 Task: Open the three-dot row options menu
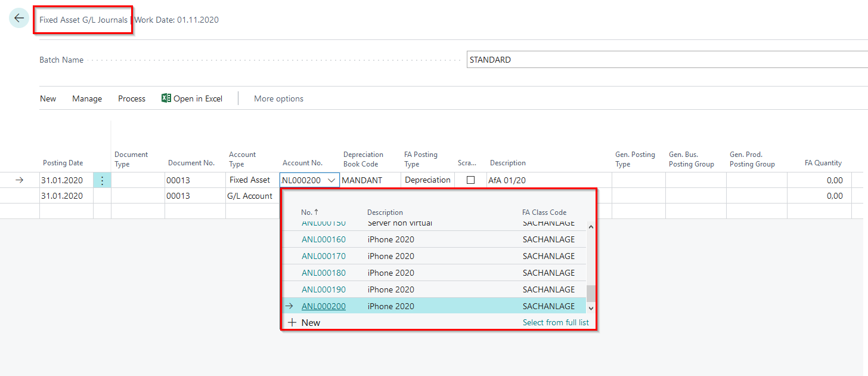coord(102,180)
